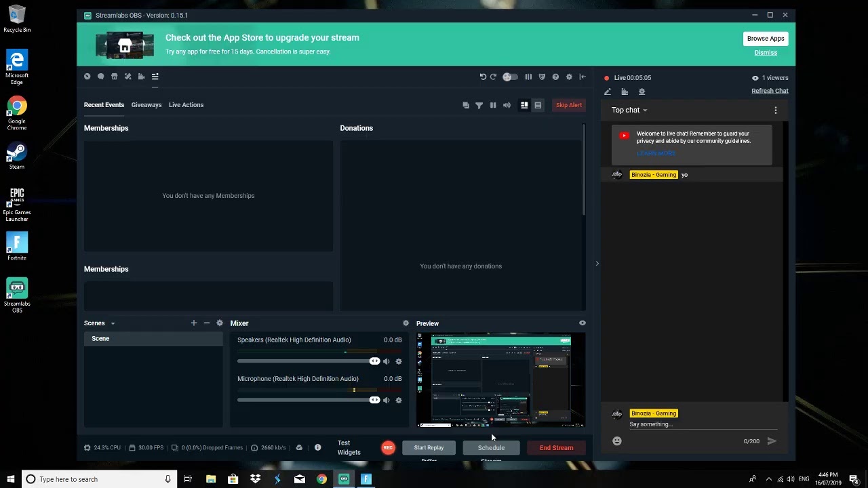Image resolution: width=868 pixels, height=488 pixels.
Task: Click the REC record button
Action: click(x=388, y=447)
